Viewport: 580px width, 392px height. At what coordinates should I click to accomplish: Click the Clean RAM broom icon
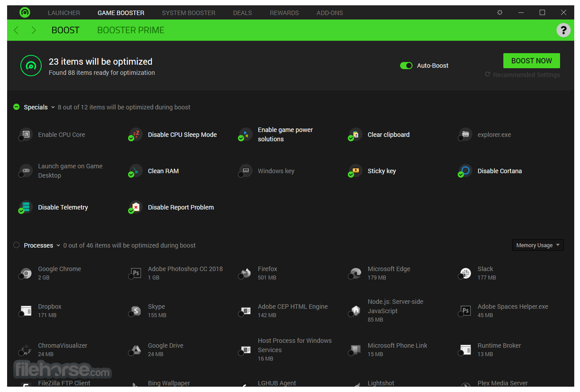pos(136,170)
